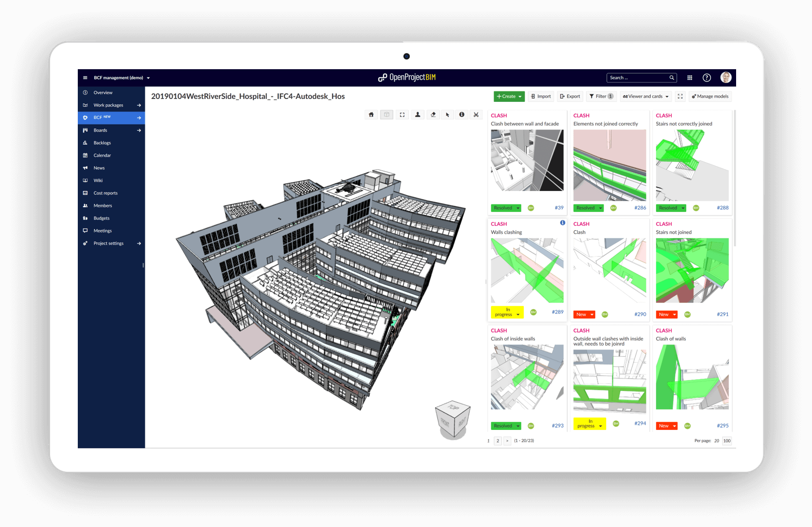Screen dimensions: 812x527
Task: Click the fullscreen zen mode button
Action: click(680, 96)
